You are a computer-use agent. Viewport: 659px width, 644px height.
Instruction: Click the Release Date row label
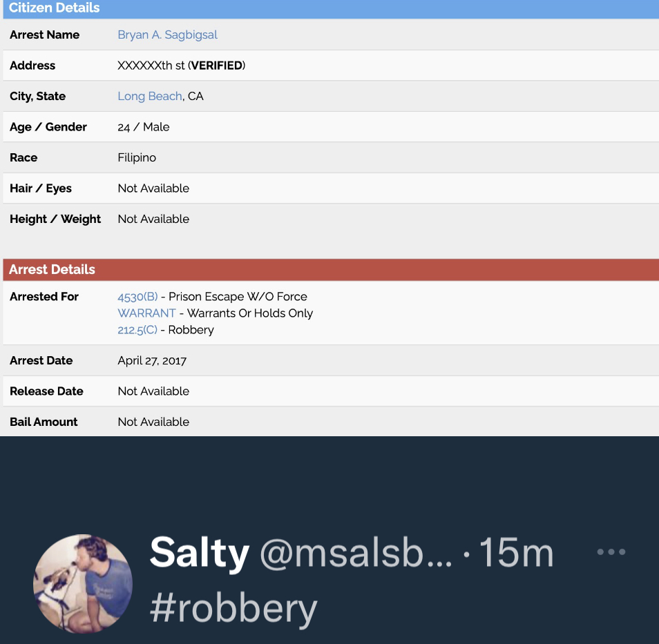coord(46,391)
